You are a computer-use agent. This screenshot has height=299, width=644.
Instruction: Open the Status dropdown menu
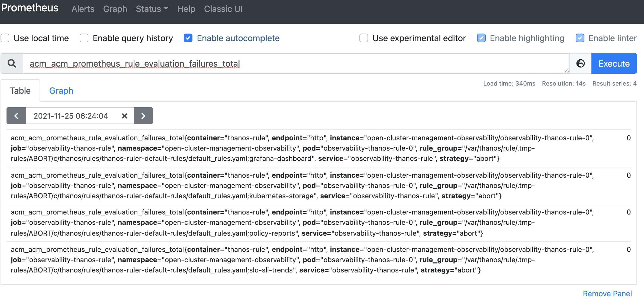click(x=152, y=9)
